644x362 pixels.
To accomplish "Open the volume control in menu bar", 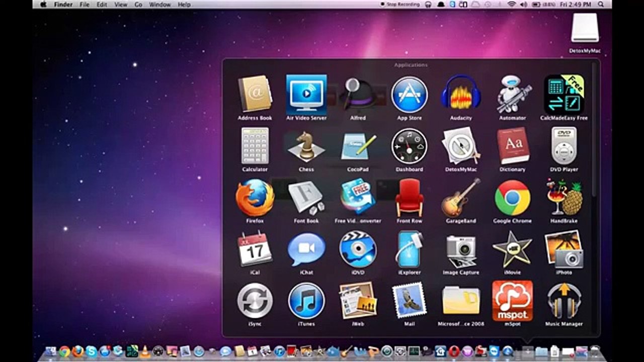I will (524, 4).
